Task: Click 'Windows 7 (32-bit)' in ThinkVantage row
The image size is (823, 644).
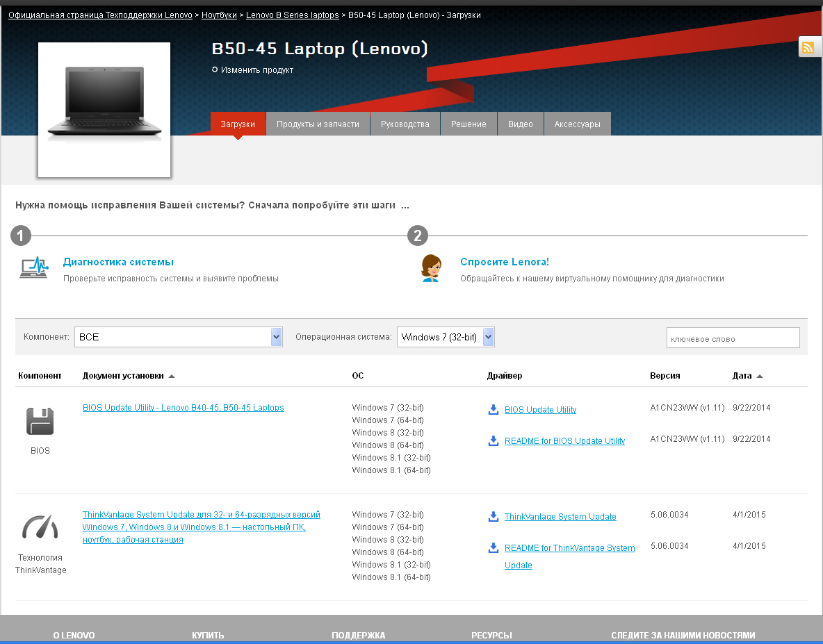Action: tap(387, 515)
